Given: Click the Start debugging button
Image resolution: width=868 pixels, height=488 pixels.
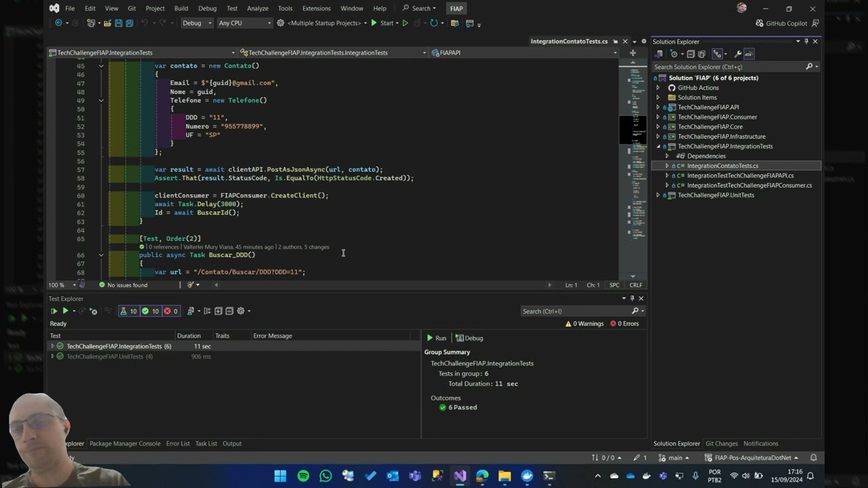Looking at the screenshot, I should [x=382, y=23].
